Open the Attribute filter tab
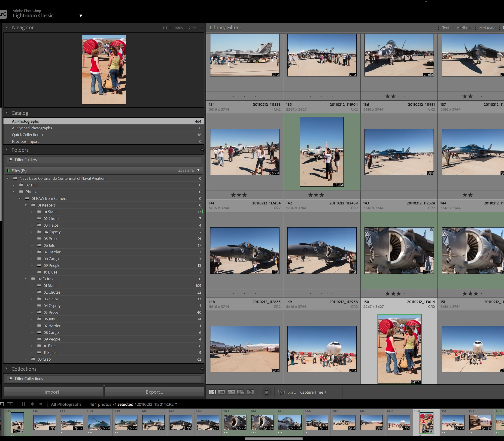The width and height of the screenshot is (504, 441). 464,28
